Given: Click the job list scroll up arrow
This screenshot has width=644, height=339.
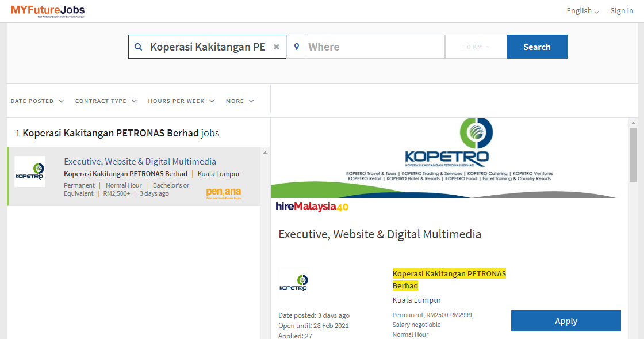Looking at the screenshot, I should pyautogui.click(x=265, y=153).
